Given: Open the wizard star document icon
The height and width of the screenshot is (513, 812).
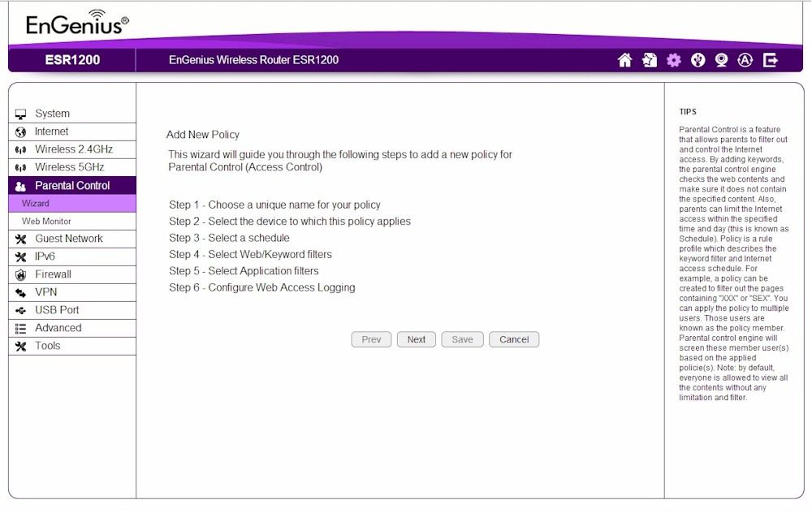Looking at the screenshot, I should [x=649, y=60].
